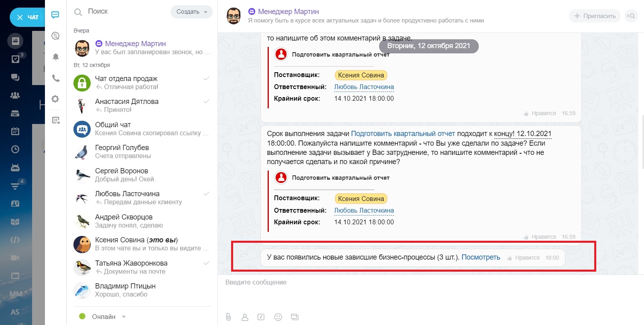The image size is (644, 325).
Task: Open chat settings gear icon
Action: click(x=56, y=99)
